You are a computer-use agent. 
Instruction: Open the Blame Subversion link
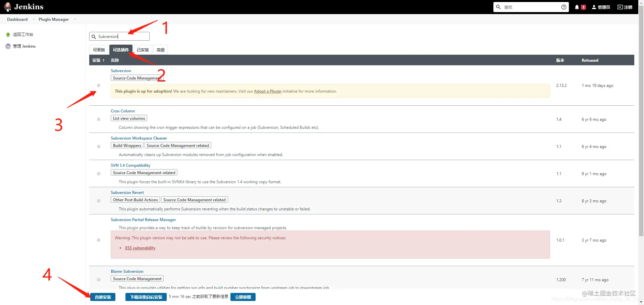click(x=127, y=271)
